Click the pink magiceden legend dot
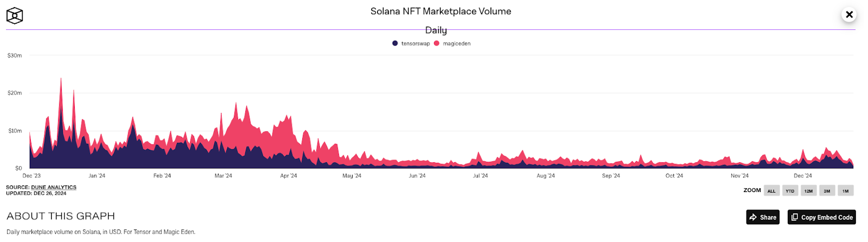Image resolution: width=868 pixels, height=242 pixels. tap(437, 43)
